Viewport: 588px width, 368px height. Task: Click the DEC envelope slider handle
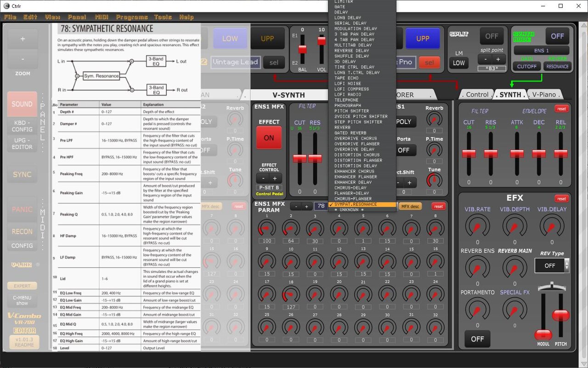539,154
